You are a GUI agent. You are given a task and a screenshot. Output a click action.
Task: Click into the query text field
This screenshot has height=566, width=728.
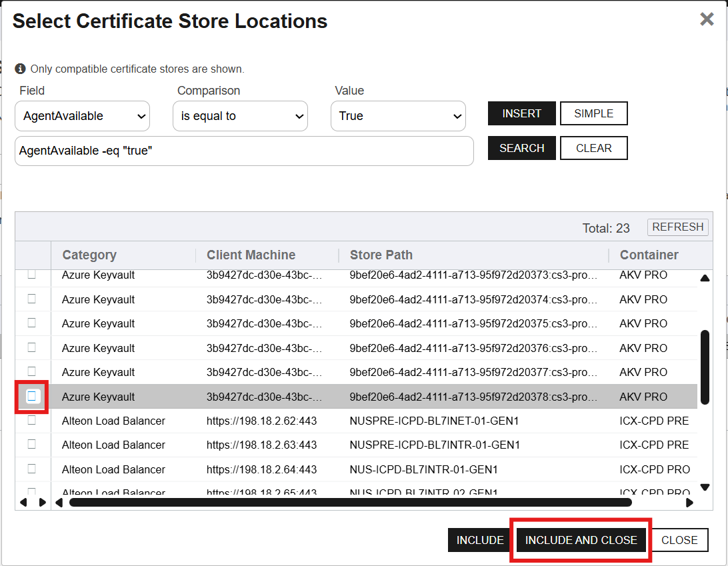[x=244, y=151]
